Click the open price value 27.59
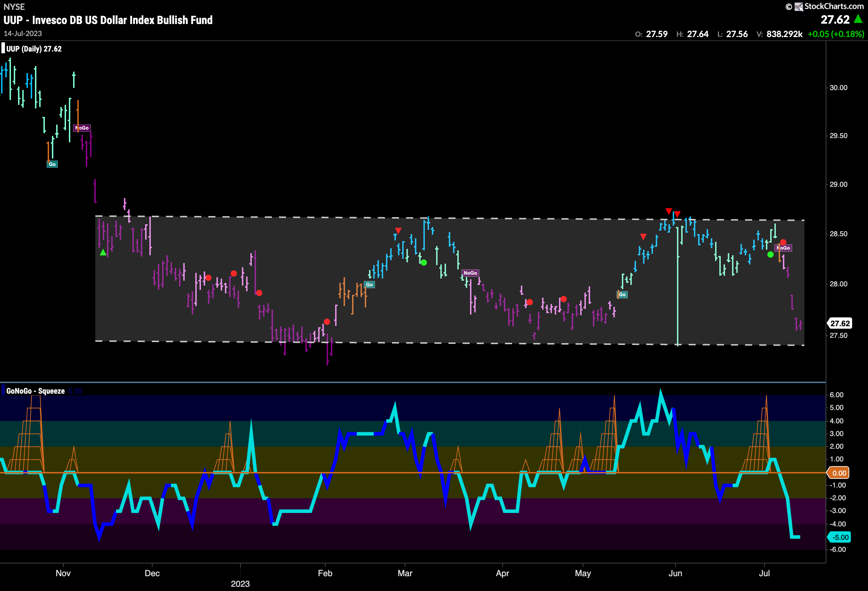Image resolution: width=868 pixels, height=591 pixels. 656,34
